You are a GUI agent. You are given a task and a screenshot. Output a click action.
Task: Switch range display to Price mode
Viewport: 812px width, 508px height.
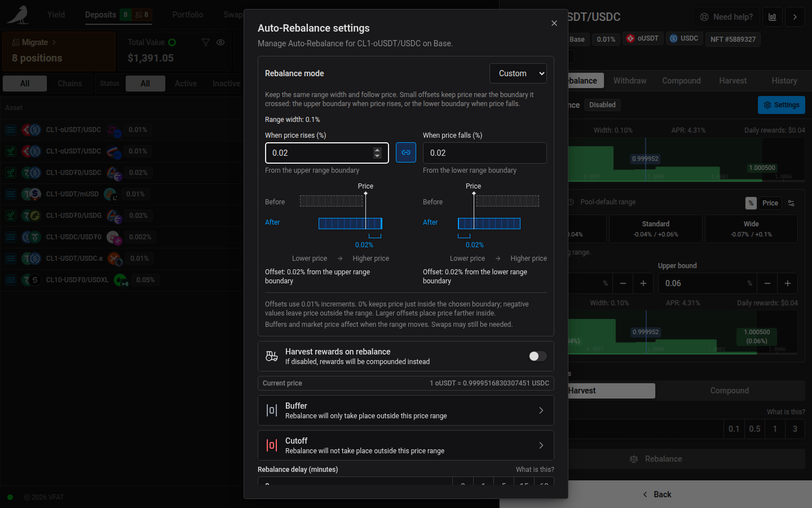coord(770,203)
